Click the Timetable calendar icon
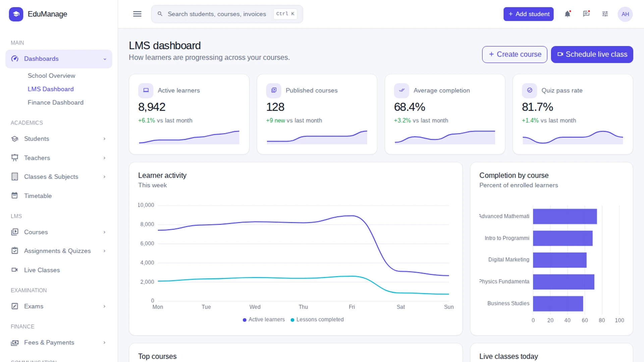 15,195
